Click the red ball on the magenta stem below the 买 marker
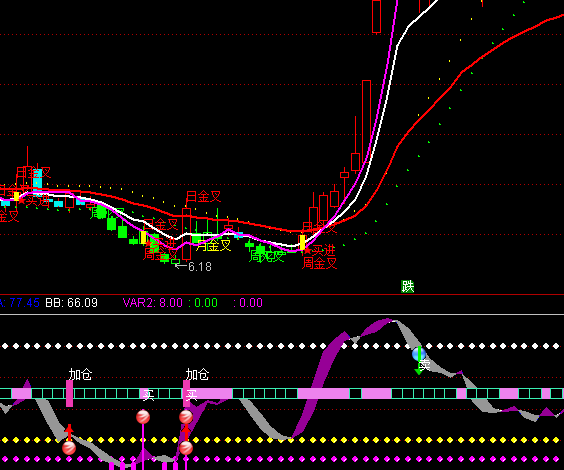Screen dimensions: 564x470 pos(143,417)
